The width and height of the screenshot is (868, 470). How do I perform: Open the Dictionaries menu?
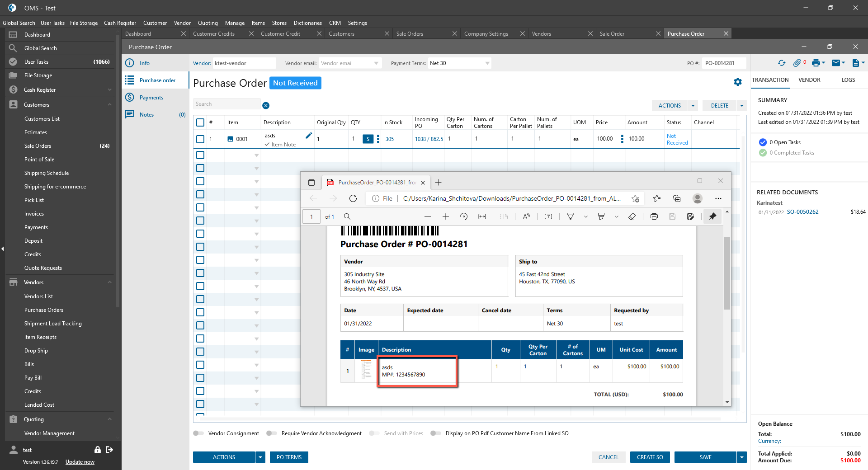(307, 23)
